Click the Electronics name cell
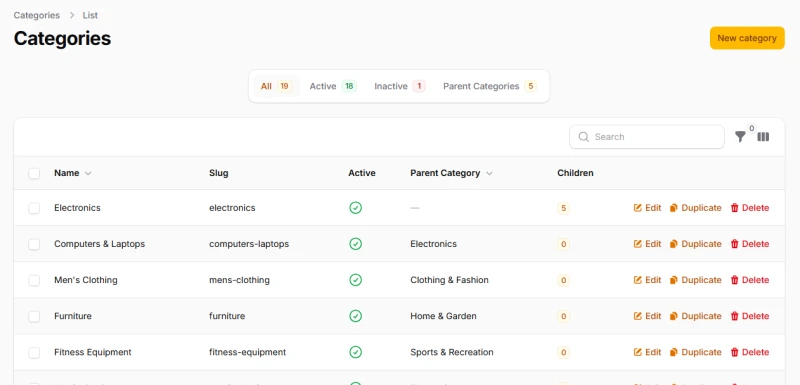 [77, 208]
